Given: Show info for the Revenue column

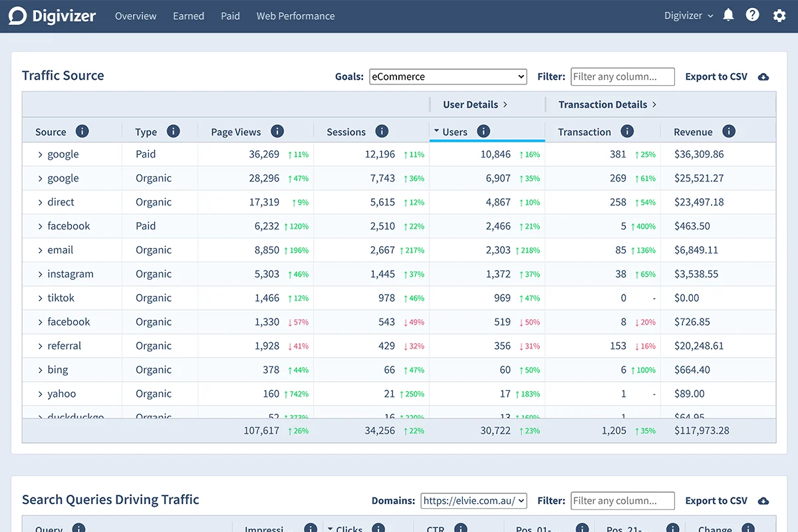Looking at the screenshot, I should point(729,131).
